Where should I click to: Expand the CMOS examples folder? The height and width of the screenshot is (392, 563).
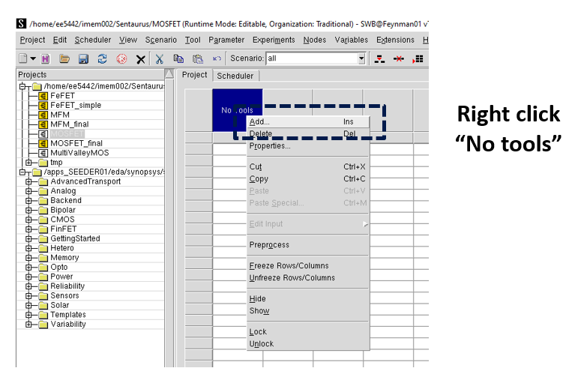click(29, 220)
